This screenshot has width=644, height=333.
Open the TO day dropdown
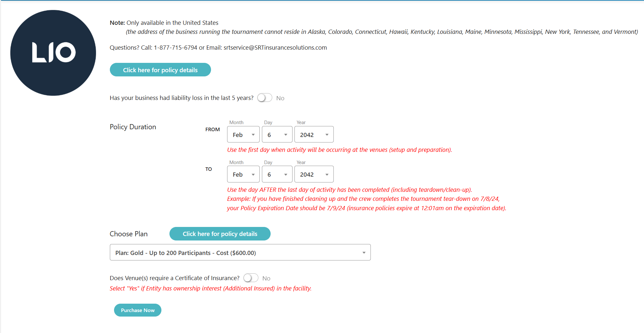pyautogui.click(x=277, y=174)
